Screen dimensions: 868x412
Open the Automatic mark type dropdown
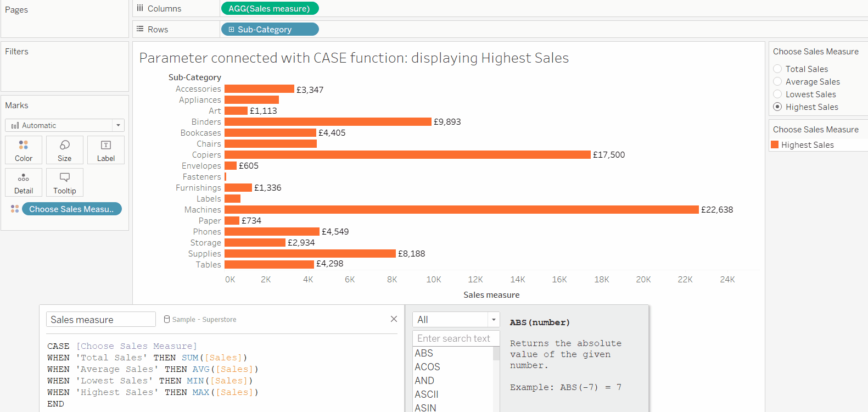118,125
